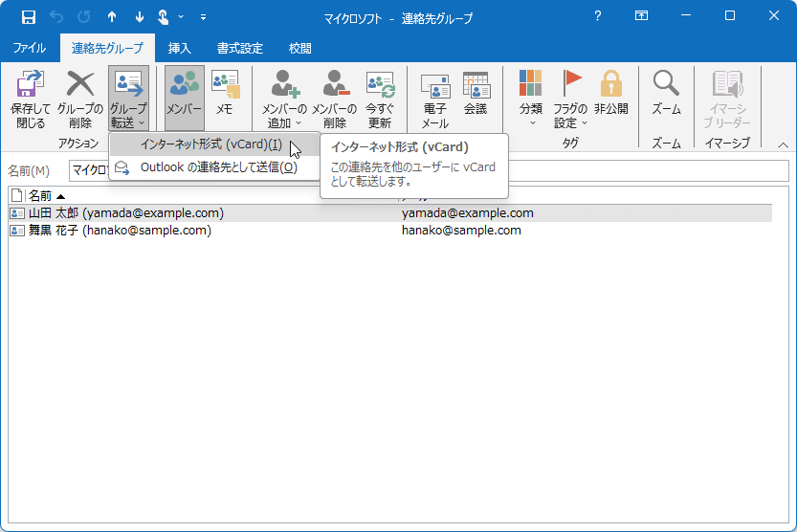Click 会議 meeting button

coord(476,94)
